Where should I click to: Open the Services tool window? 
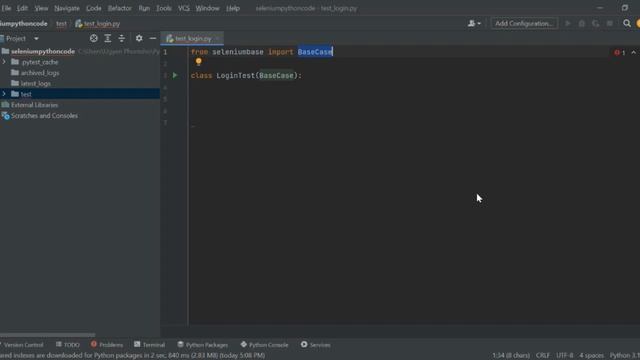click(x=316, y=345)
